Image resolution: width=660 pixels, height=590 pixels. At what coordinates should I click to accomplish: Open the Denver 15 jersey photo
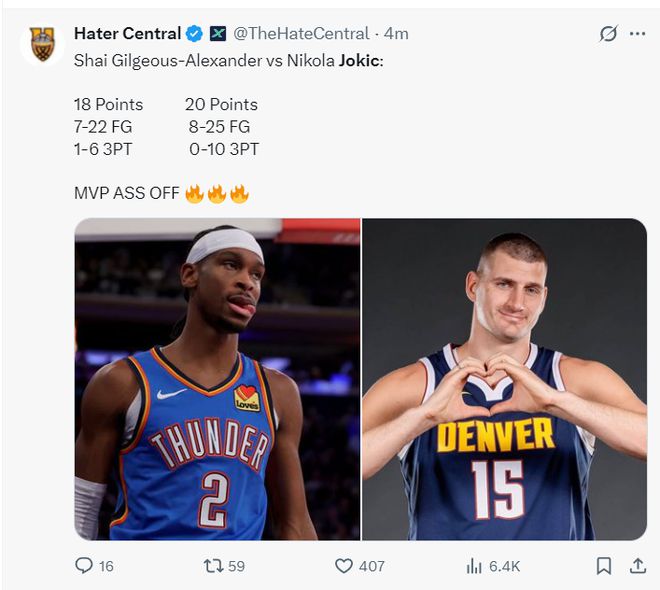[504, 379]
